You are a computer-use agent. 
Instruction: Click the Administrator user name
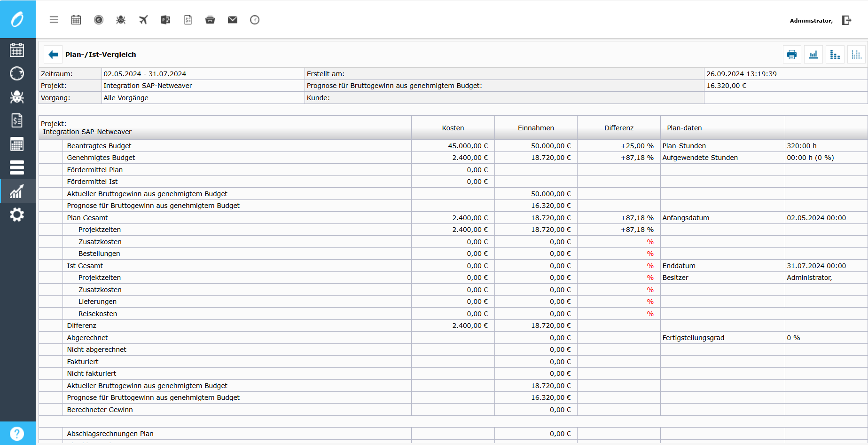tap(811, 21)
